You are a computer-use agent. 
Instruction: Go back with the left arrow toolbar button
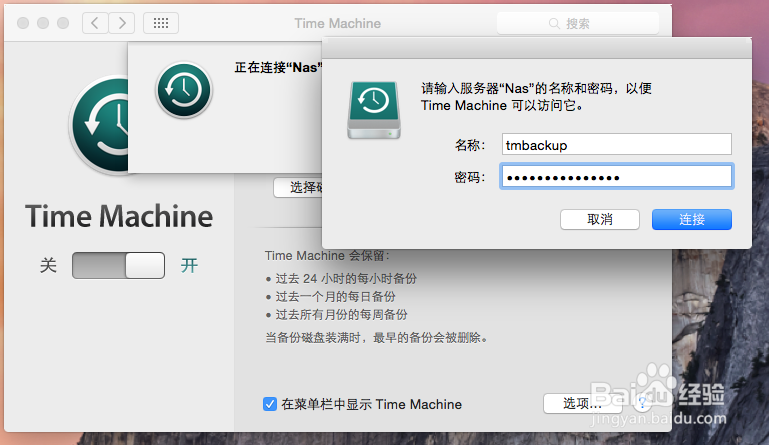pos(95,23)
